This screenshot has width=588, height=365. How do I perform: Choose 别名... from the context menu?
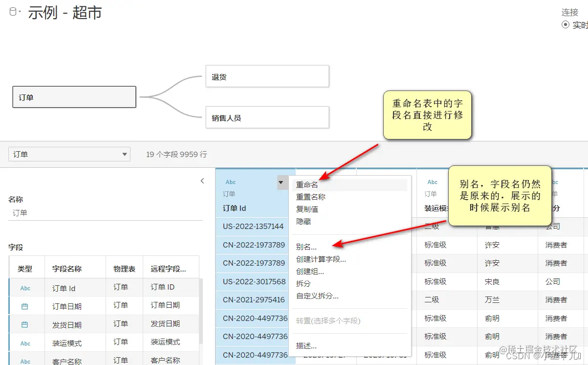pos(349,247)
